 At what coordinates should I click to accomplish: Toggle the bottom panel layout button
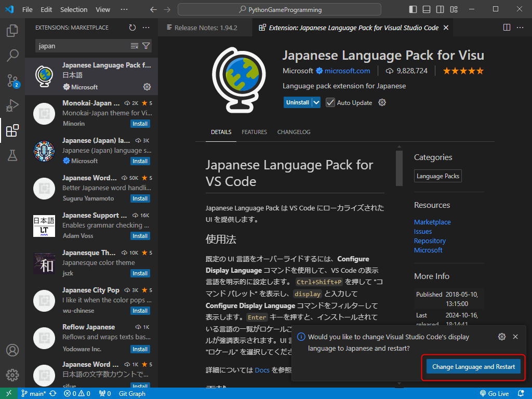point(427,9)
